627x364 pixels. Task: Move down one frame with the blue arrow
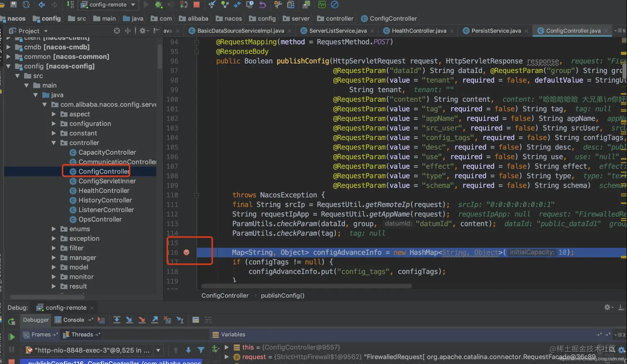click(x=188, y=350)
